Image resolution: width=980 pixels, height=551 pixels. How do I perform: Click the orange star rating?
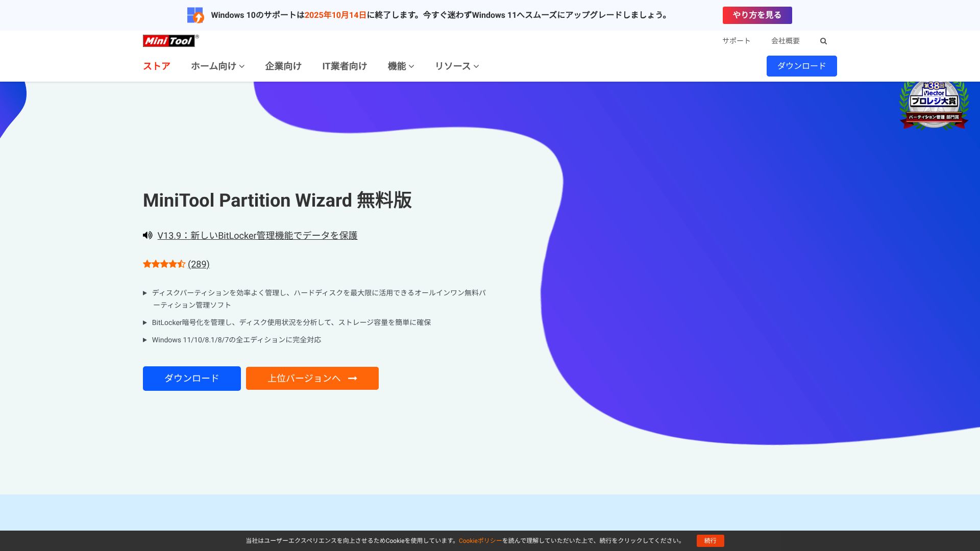coord(164,264)
